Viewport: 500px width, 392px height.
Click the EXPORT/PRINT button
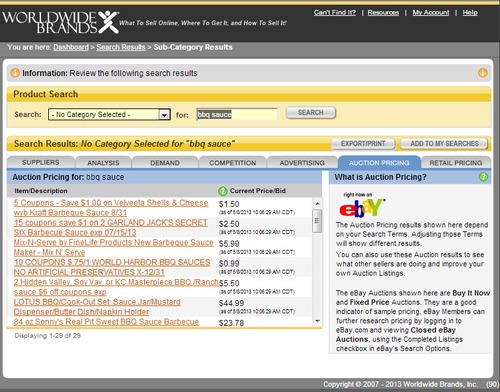point(363,144)
